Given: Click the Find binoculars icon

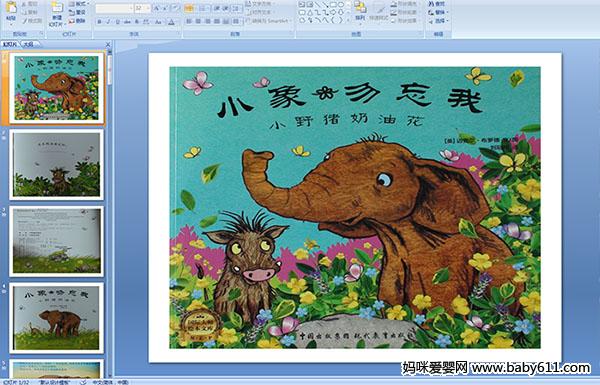Looking at the screenshot, I should pyautogui.click(x=436, y=4).
